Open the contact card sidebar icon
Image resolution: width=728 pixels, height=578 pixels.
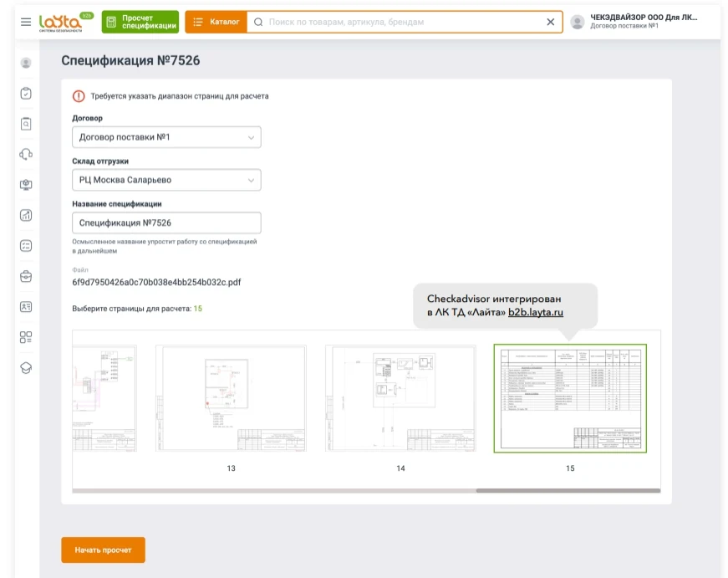26,307
